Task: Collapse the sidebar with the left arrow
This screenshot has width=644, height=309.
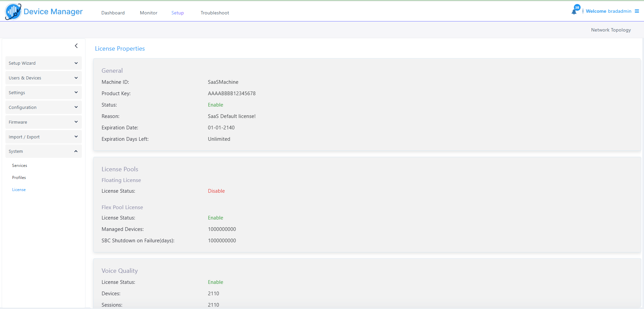Action: tap(76, 46)
